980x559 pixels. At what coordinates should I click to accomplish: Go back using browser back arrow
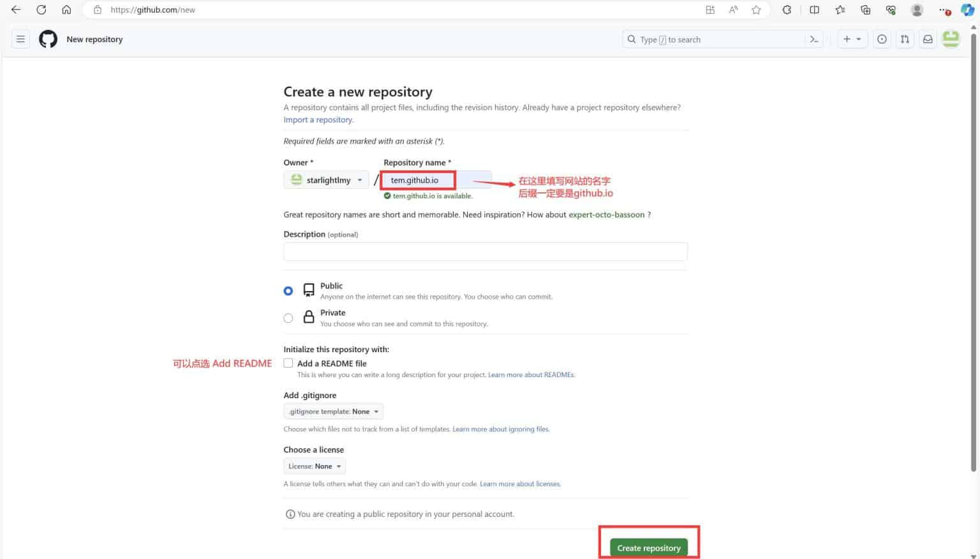(x=16, y=10)
